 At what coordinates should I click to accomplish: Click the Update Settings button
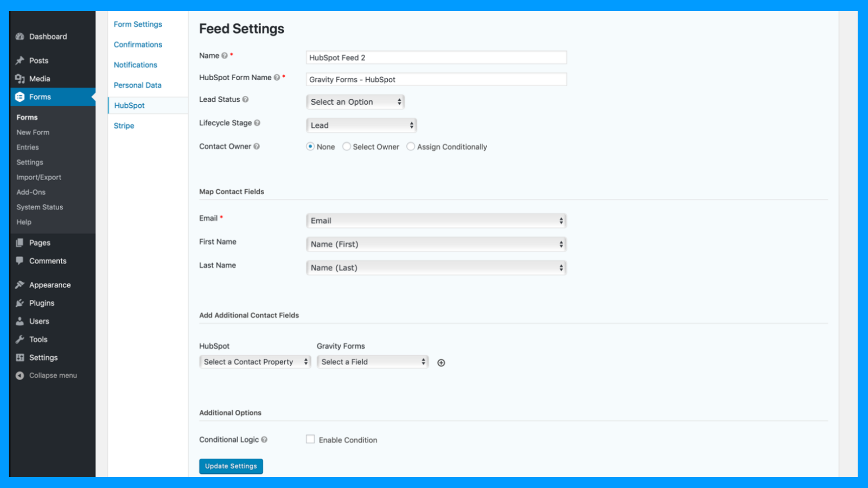[x=231, y=466]
